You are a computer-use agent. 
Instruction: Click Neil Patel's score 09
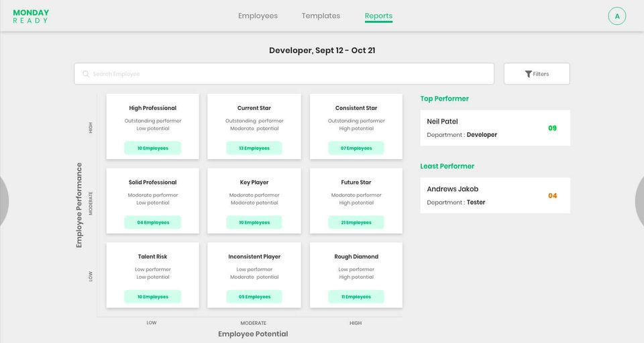[552, 128]
